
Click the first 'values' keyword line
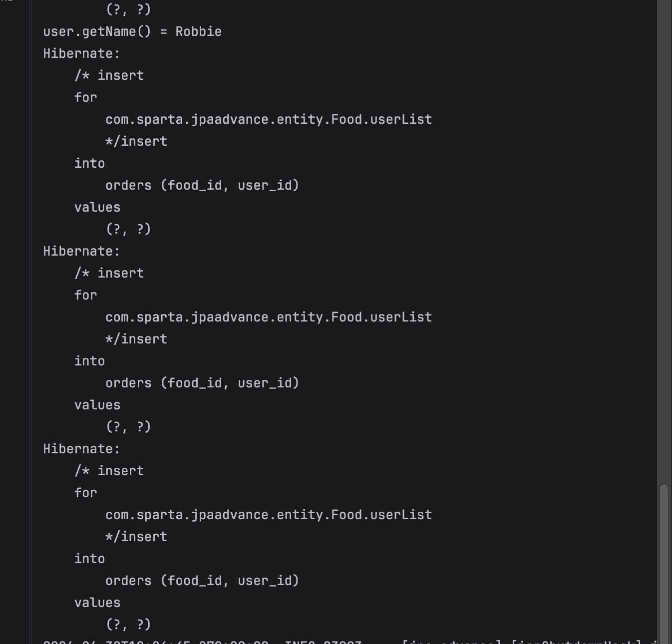97,207
